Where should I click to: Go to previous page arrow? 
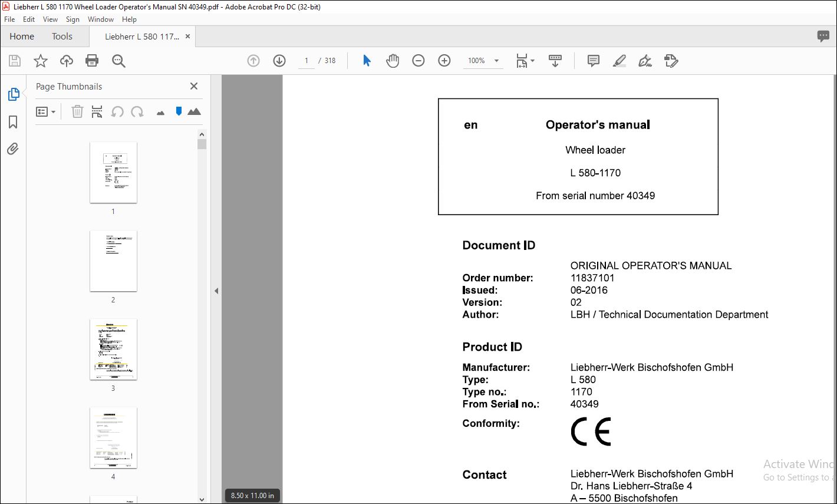click(x=253, y=61)
